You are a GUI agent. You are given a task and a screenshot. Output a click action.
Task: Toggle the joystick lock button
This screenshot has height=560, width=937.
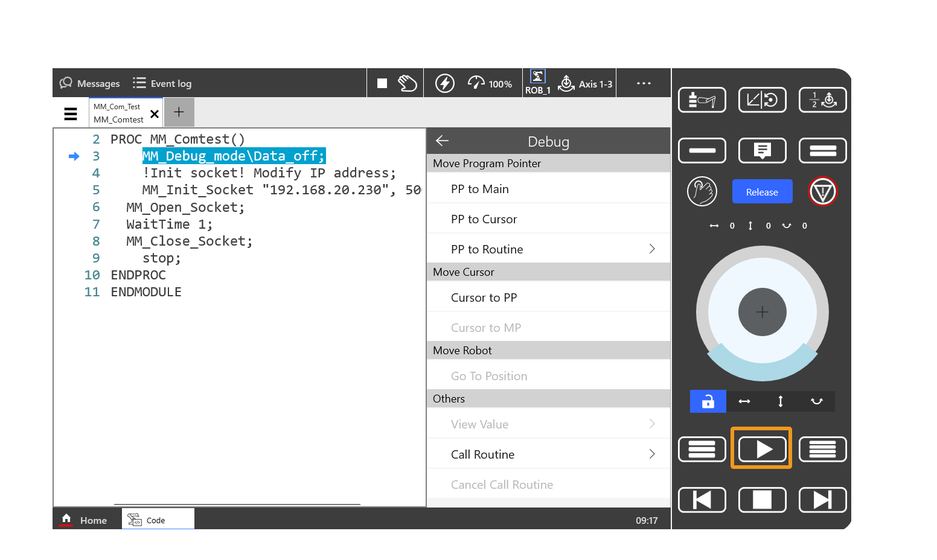708,401
